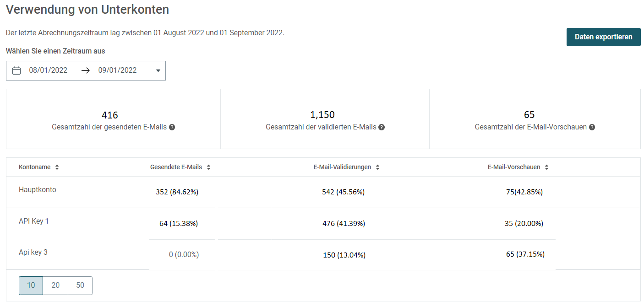Image resolution: width=644 pixels, height=306 pixels.
Task: Click the help icon beside E-Mail-Vorschauen total
Action: tap(592, 127)
